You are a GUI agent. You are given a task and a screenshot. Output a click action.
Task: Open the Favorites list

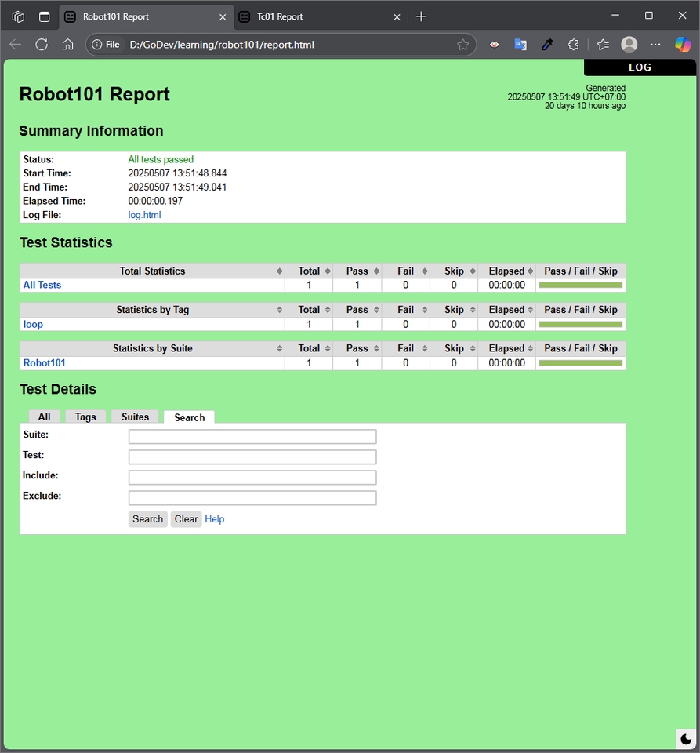603,45
